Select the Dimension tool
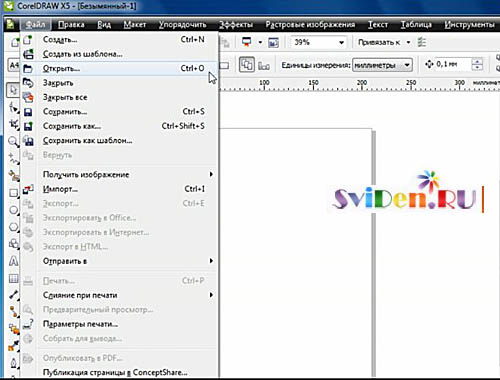The height and width of the screenshot is (380, 500). [x=13, y=295]
